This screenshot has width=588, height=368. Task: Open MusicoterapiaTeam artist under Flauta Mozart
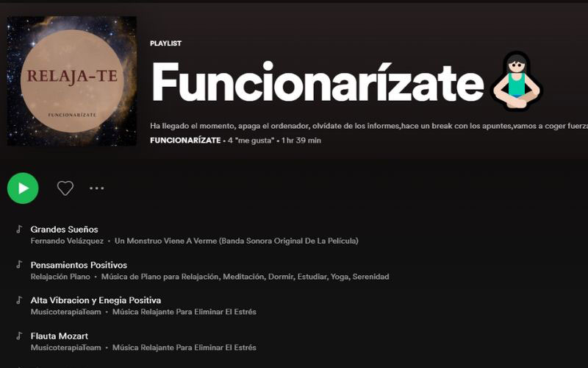66,347
